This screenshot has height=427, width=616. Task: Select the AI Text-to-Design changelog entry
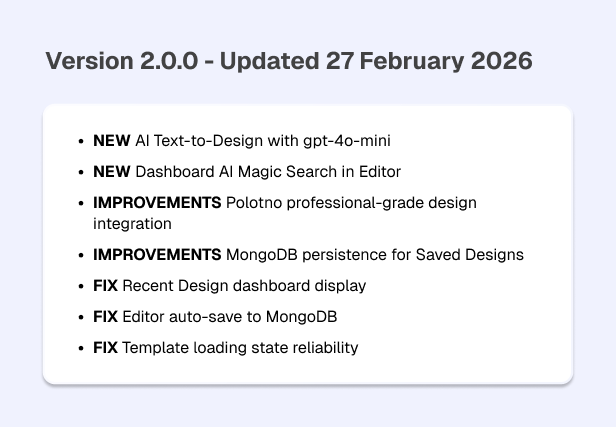[x=242, y=141]
